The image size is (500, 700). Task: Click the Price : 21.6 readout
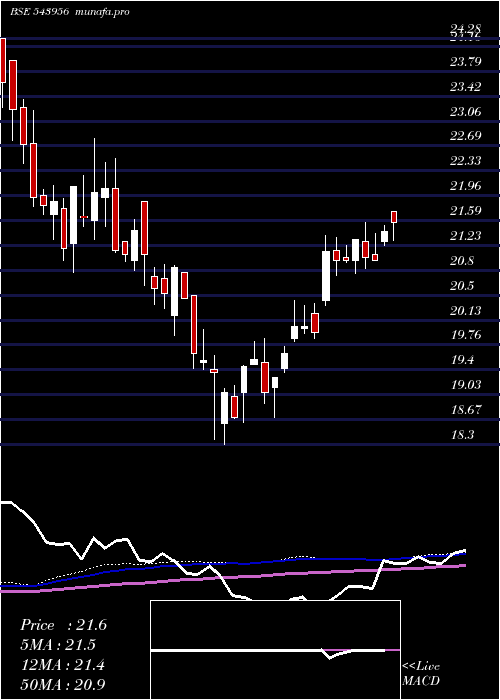pyautogui.click(x=63, y=625)
